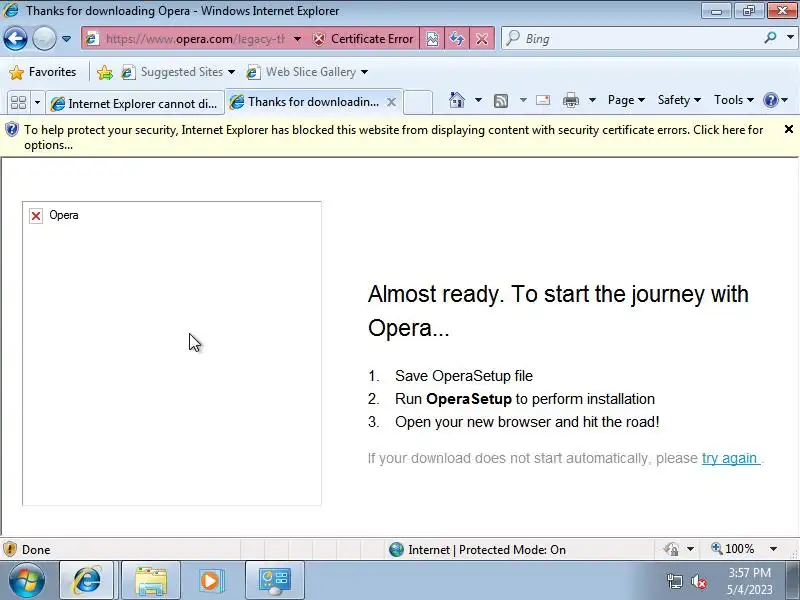Screen dimensions: 800x600
Task: Stop loading with the red X icon
Action: coord(481,39)
